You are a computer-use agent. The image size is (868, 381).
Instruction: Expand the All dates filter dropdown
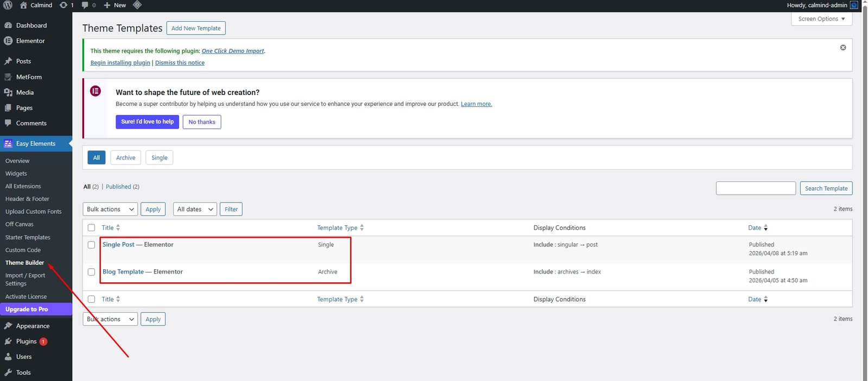(195, 209)
